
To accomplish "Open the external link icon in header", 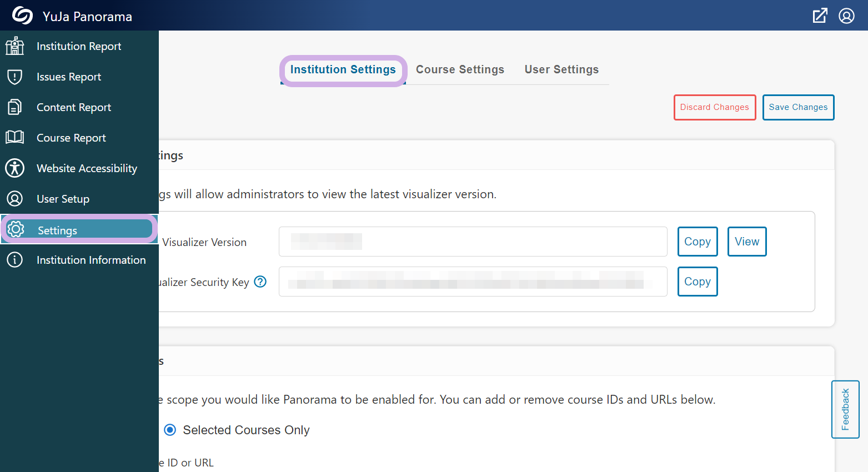I will [820, 16].
